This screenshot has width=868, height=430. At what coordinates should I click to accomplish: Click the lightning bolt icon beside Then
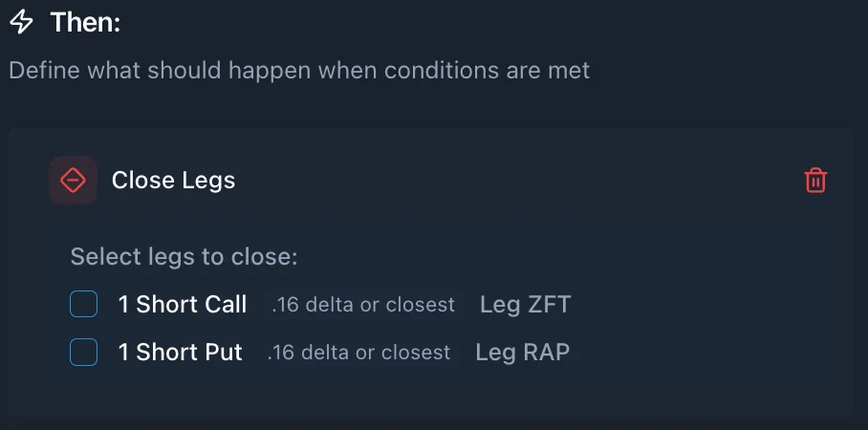(21, 22)
